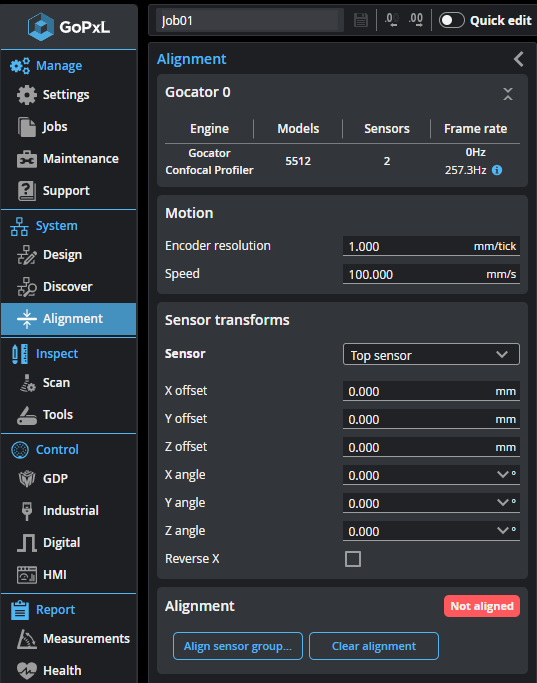Enable the Reverse X checkbox
This screenshot has height=683, width=537.
pyautogui.click(x=353, y=559)
